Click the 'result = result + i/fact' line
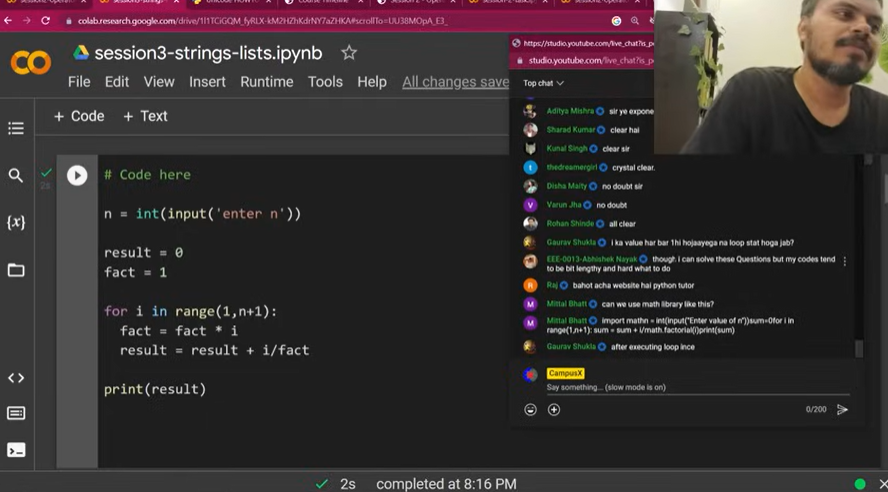The width and height of the screenshot is (888, 492). pos(214,350)
